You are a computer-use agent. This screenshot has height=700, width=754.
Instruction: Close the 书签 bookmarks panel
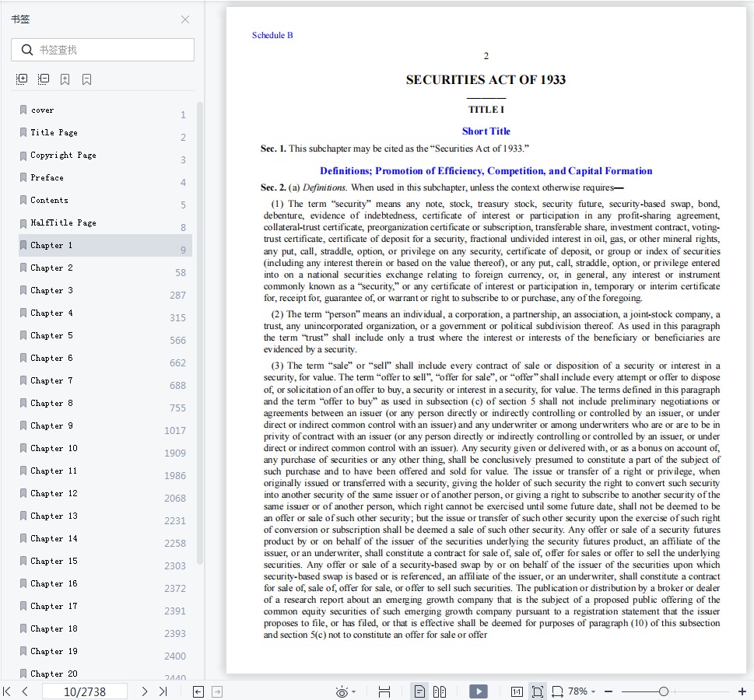(185, 19)
